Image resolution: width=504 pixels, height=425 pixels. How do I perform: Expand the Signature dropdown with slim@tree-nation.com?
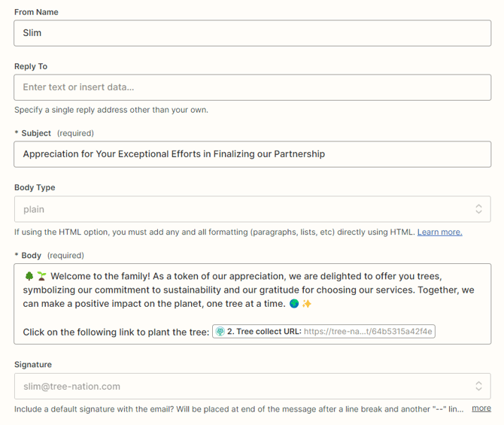click(x=241, y=387)
